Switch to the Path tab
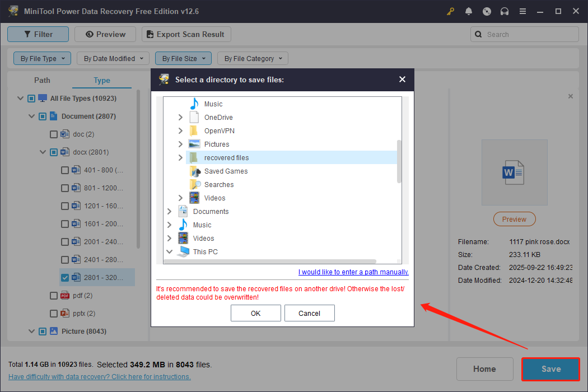This screenshot has width=588, height=392. pyautogui.click(x=42, y=80)
